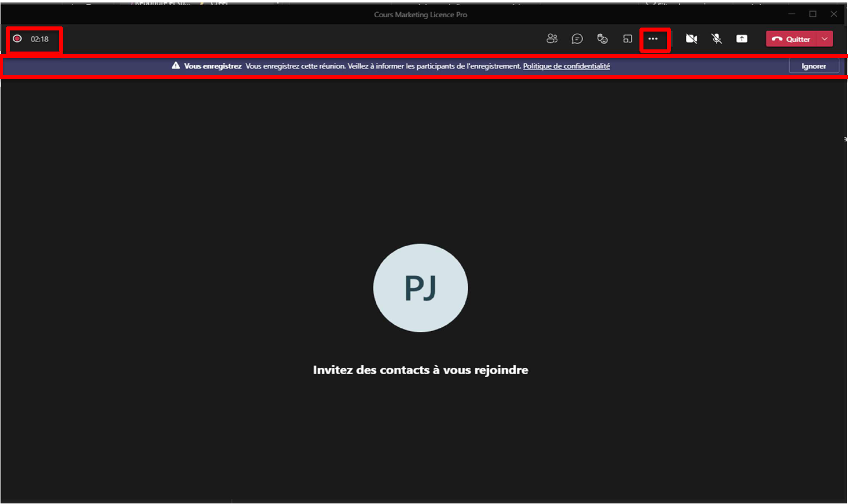Screen dimensions: 848x504
Task: Open the more actions ellipsis menu
Action: [653, 39]
